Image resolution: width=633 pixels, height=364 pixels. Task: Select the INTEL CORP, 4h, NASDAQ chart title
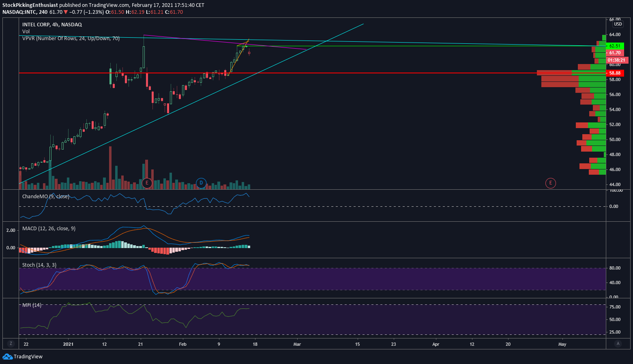click(x=52, y=25)
